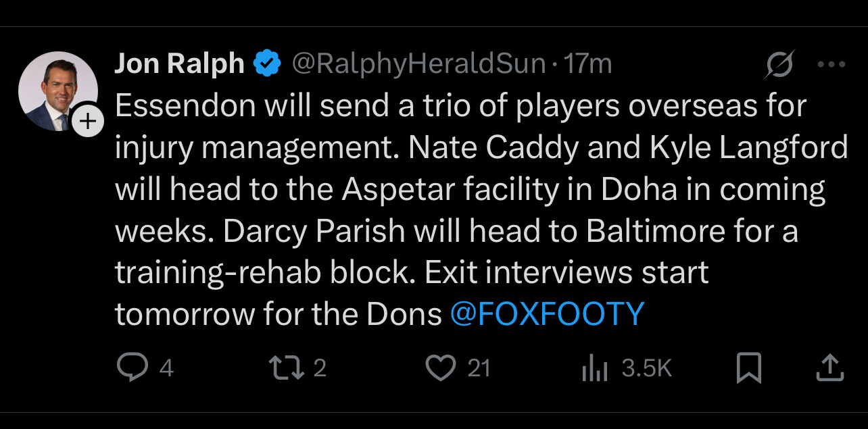Image resolution: width=868 pixels, height=429 pixels.
Task: Open the @RalphyHeraldSun handle
Action: coord(418,64)
